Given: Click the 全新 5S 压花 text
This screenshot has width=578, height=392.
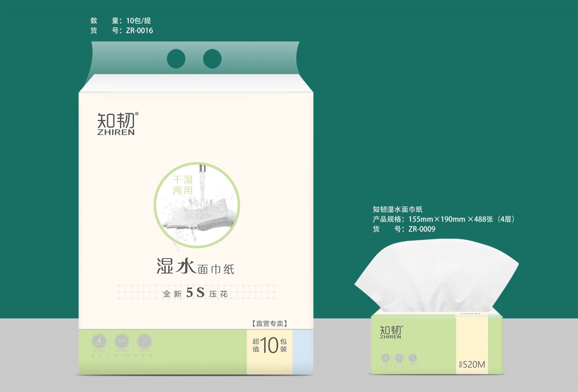Looking at the screenshot, I should (195, 293).
